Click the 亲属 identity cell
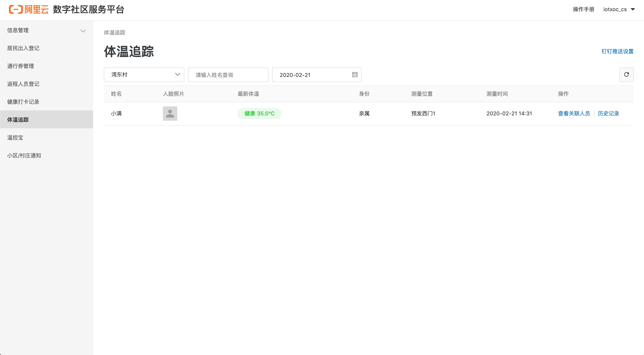 (x=364, y=113)
